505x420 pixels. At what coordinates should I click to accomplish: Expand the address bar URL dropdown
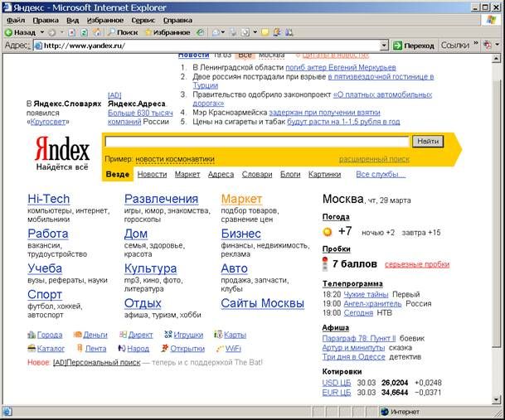click(384, 46)
